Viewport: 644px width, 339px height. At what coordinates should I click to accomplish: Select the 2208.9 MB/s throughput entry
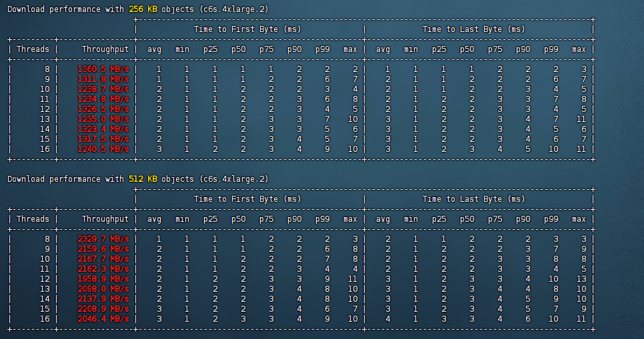pos(103,309)
